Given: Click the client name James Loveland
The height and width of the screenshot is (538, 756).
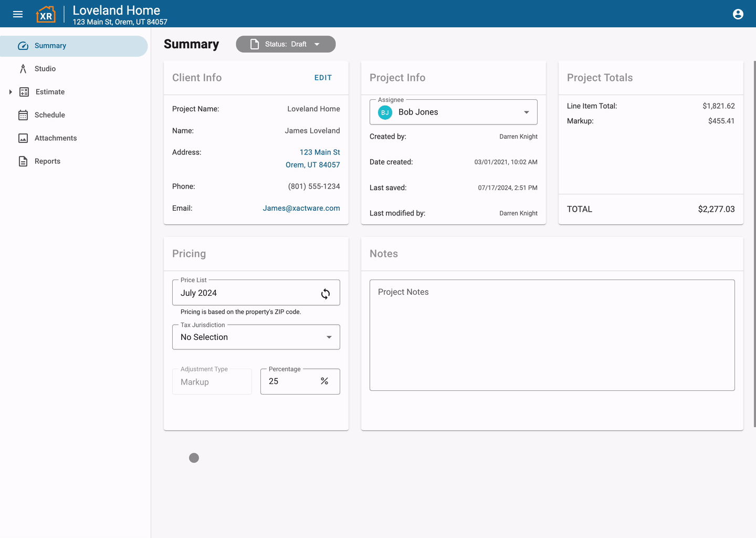Looking at the screenshot, I should point(312,131).
